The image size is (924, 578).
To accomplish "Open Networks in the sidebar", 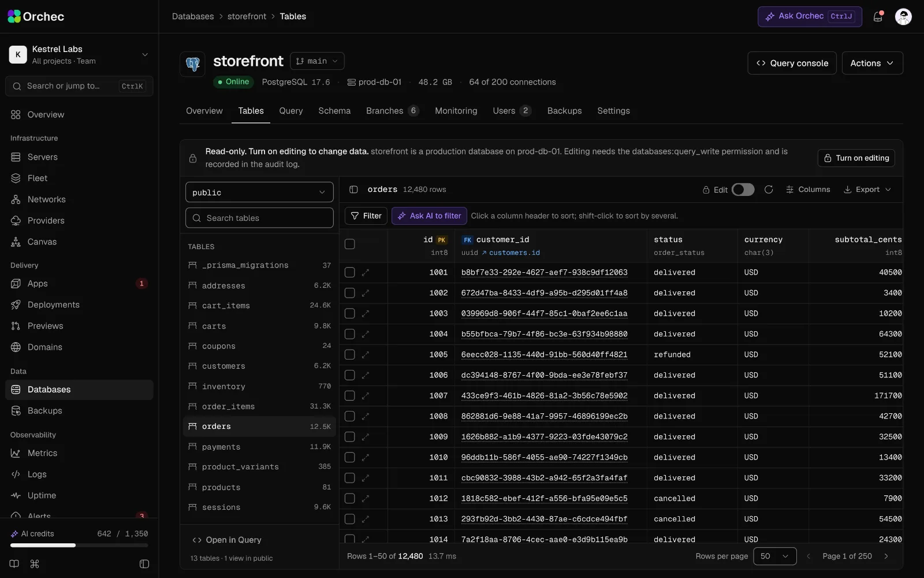I will point(79,199).
